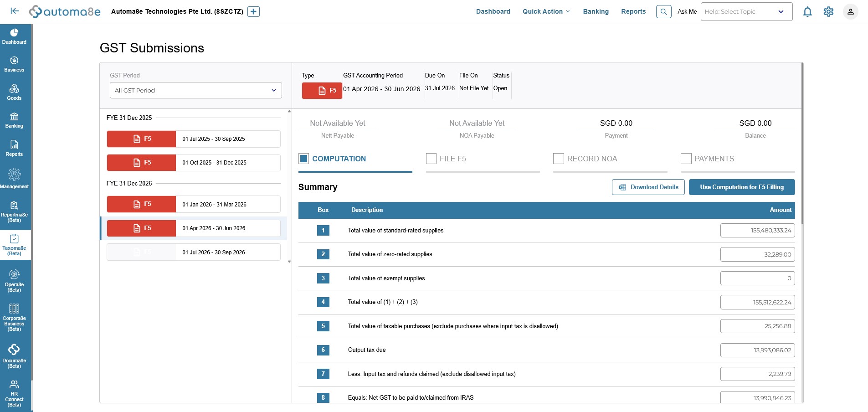Open Goods in the left sidebar
Viewport: 868px width, 412px height.
pyautogui.click(x=14, y=93)
